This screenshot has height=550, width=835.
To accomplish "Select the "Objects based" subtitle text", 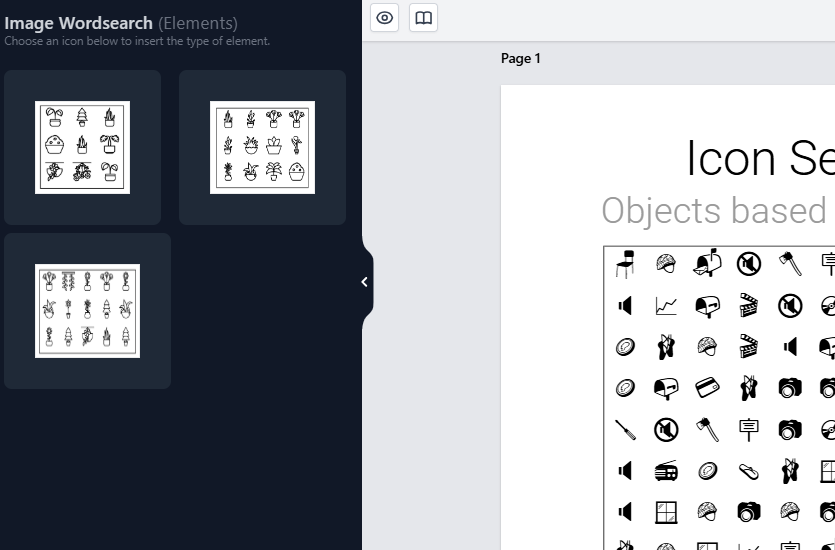I will pyautogui.click(x=717, y=211).
